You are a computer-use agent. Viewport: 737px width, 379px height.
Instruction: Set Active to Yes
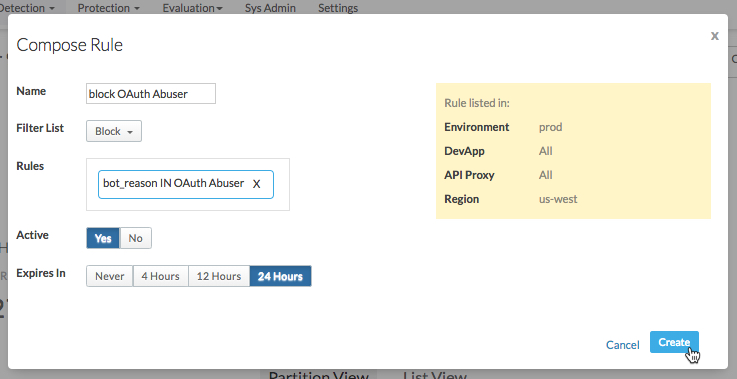click(x=103, y=238)
